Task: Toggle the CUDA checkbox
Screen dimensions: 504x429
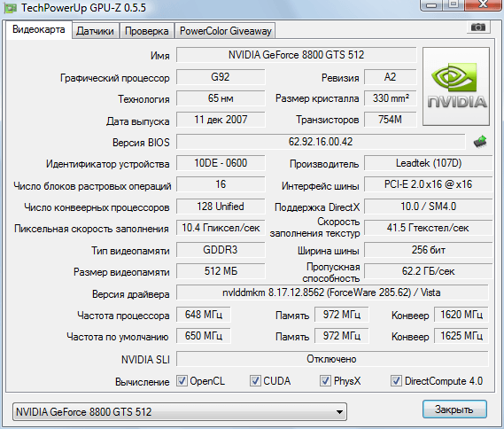Action: [x=255, y=381]
